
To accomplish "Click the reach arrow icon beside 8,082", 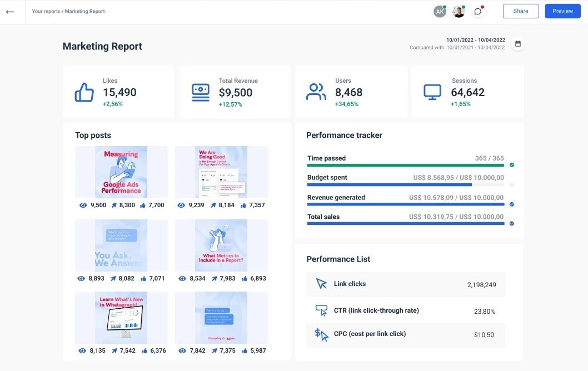I will tap(113, 278).
